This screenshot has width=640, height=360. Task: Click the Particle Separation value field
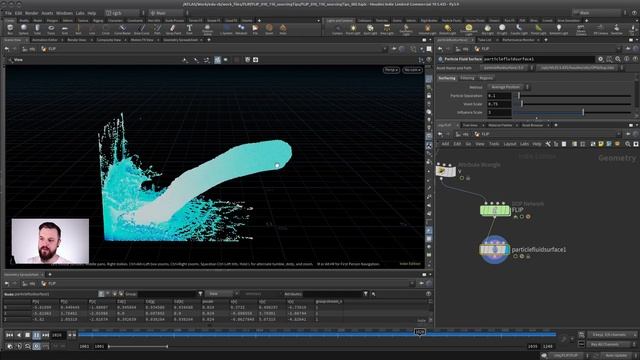pyautogui.click(x=499, y=96)
